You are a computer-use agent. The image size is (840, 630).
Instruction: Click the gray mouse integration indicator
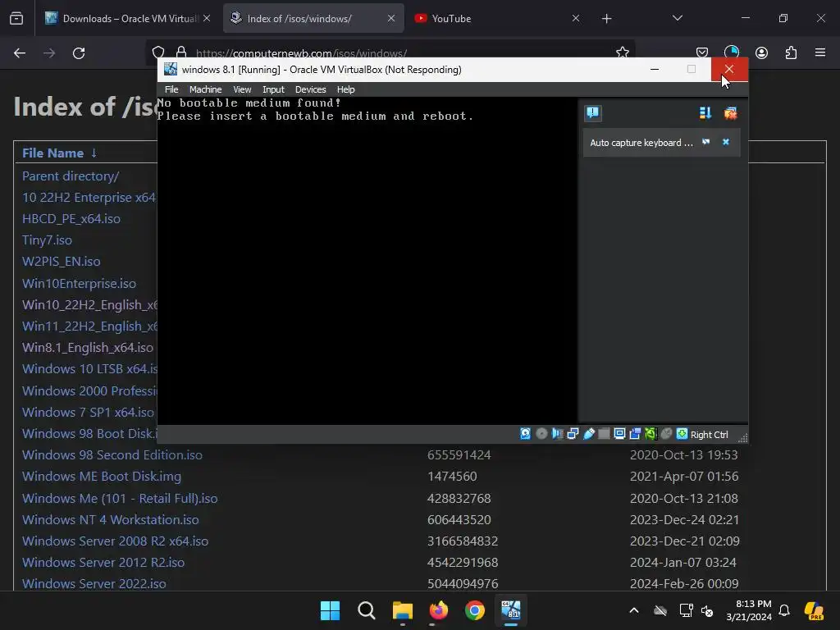[666, 434]
